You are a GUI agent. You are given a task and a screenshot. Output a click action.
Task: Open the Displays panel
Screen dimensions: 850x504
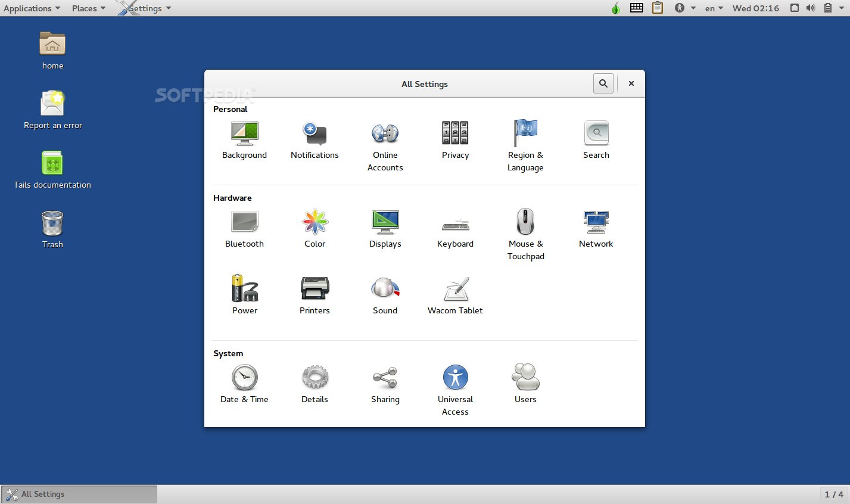[x=385, y=229]
